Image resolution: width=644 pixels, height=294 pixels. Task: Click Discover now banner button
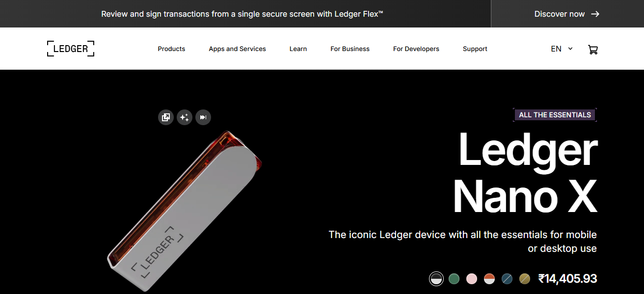567,14
